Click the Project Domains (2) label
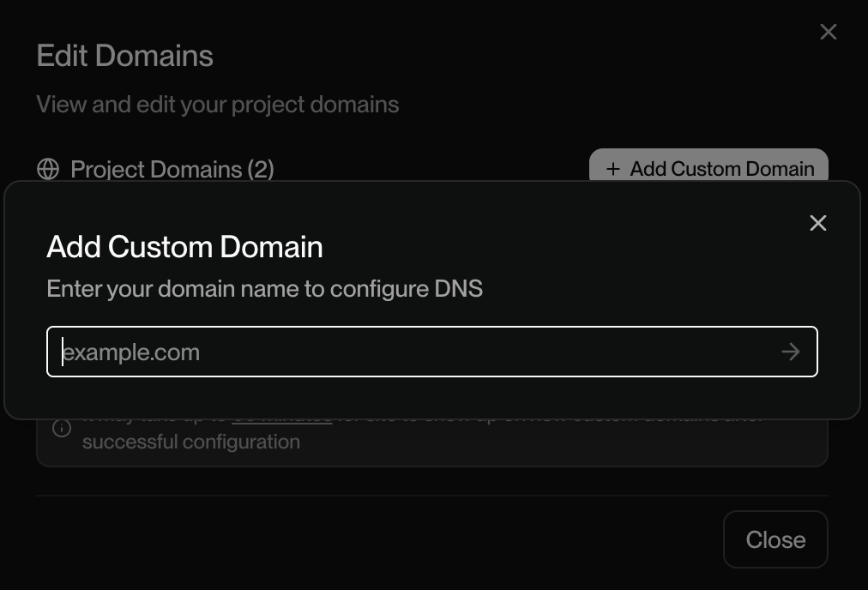Screen dimensions: 868x590 coord(172,169)
